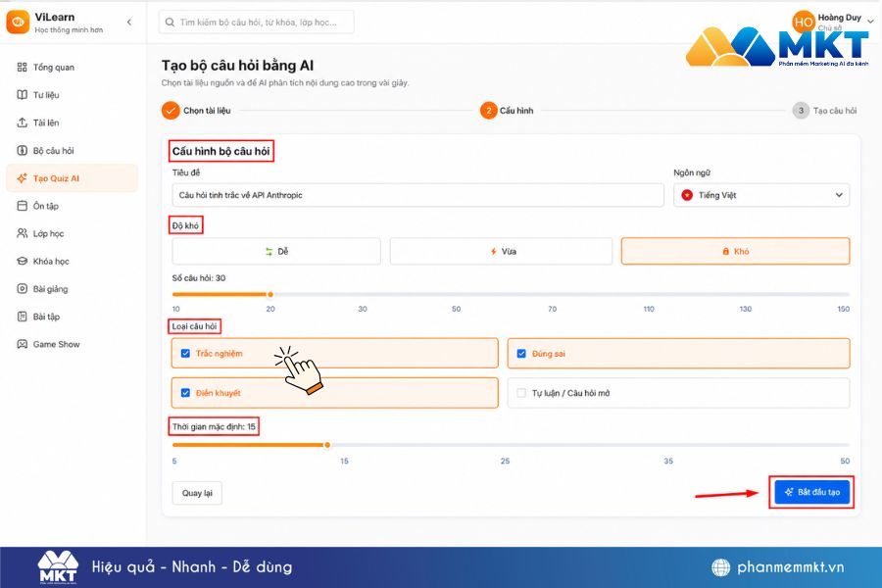Open Bộ câu hỏi in sidebar
The image size is (882, 588).
72,150
